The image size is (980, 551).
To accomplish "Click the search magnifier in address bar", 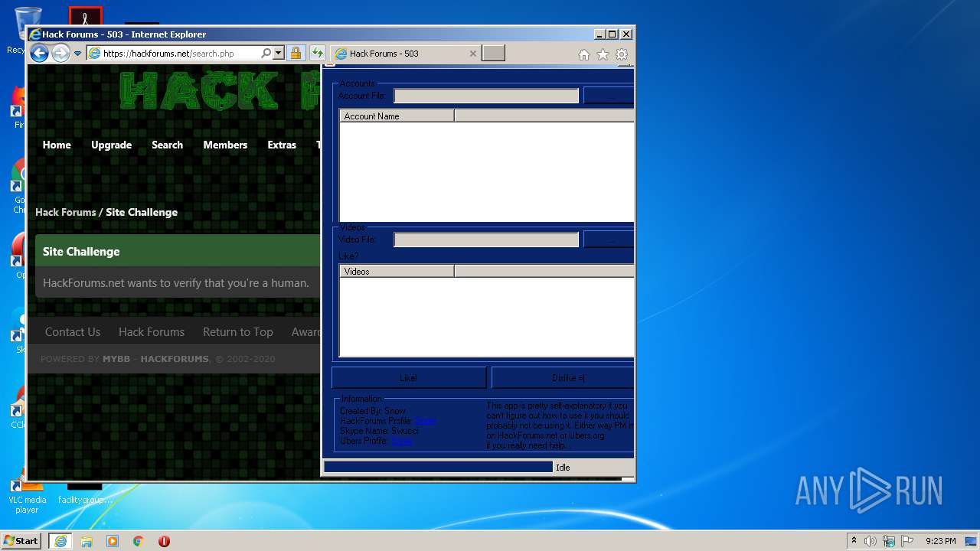I will click(266, 54).
